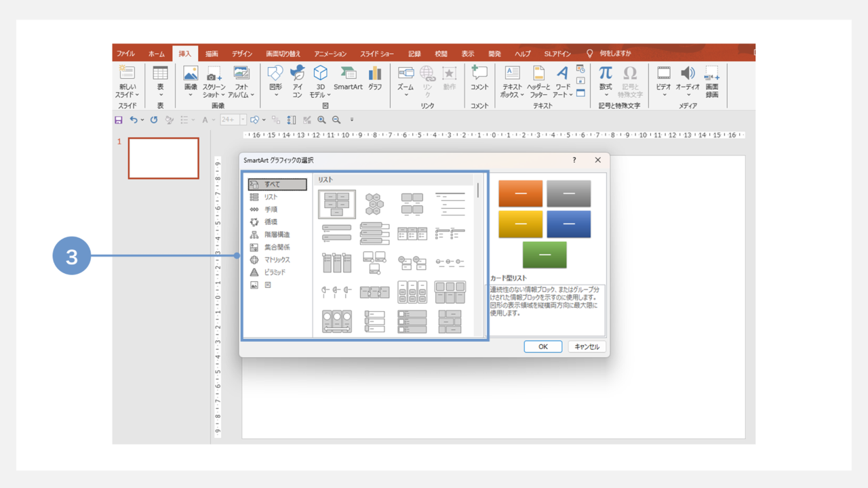868x488 pixels.
Task: Select the card-type list SmartArt layout thumbnail
Action: coord(337,204)
